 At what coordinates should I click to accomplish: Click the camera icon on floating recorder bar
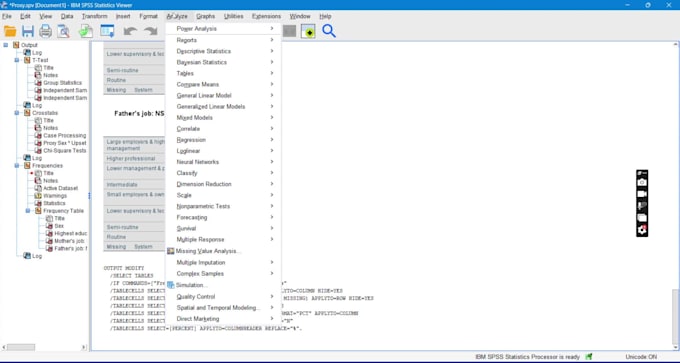(642, 183)
